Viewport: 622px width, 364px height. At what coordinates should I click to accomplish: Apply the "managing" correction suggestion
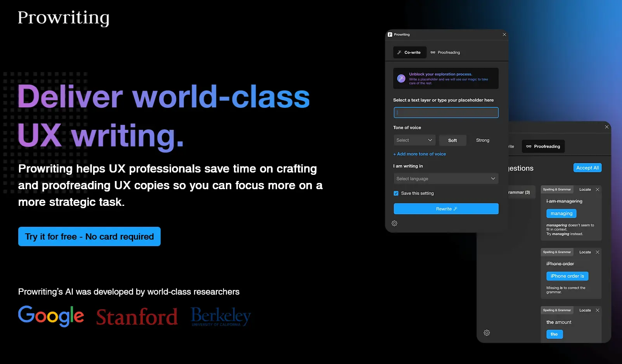point(561,213)
